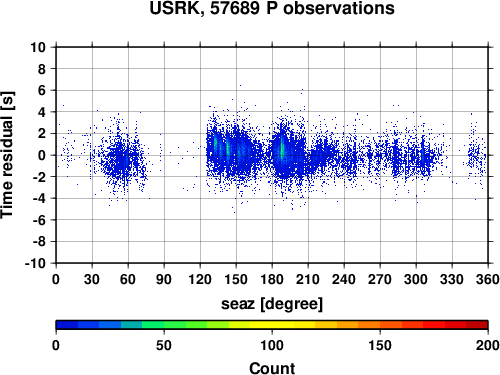This screenshot has width=500, height=375.
Task: Click the x-axis tick label 330
Action: tap(452, 279)
